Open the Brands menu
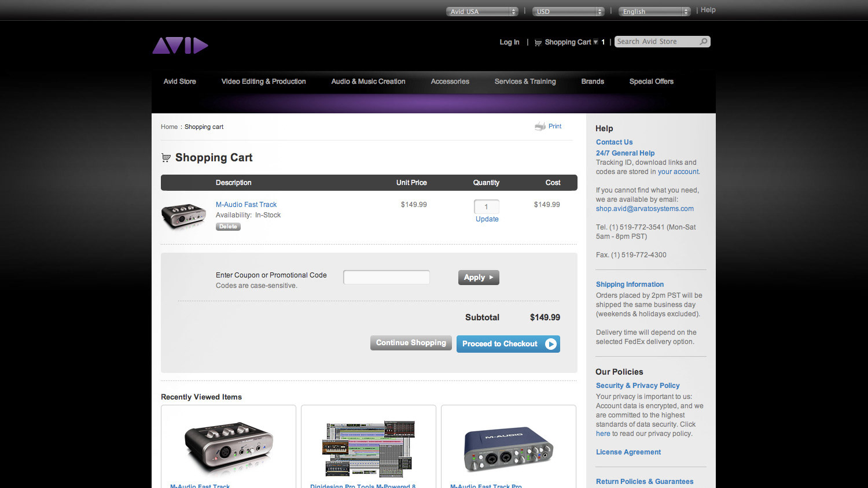This screenshot has height=488, width=868. point(593,82)
